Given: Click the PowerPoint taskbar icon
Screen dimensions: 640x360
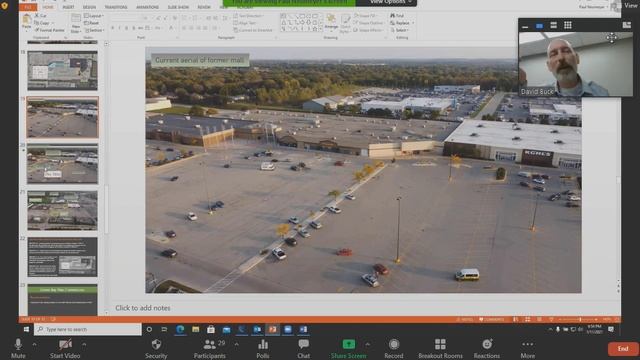Looking at the screenshot, I should (273, 329).
